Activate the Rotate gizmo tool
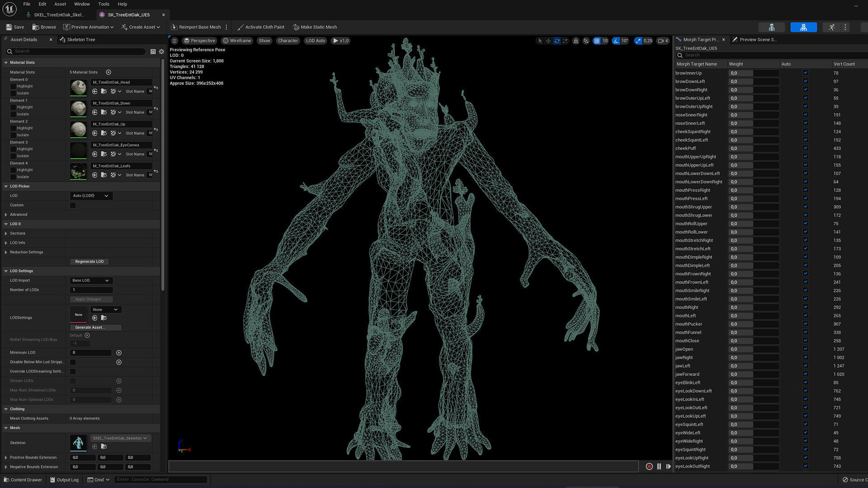Screen dimensions: 868x488 pyautogui.click(x=557, y=41)
